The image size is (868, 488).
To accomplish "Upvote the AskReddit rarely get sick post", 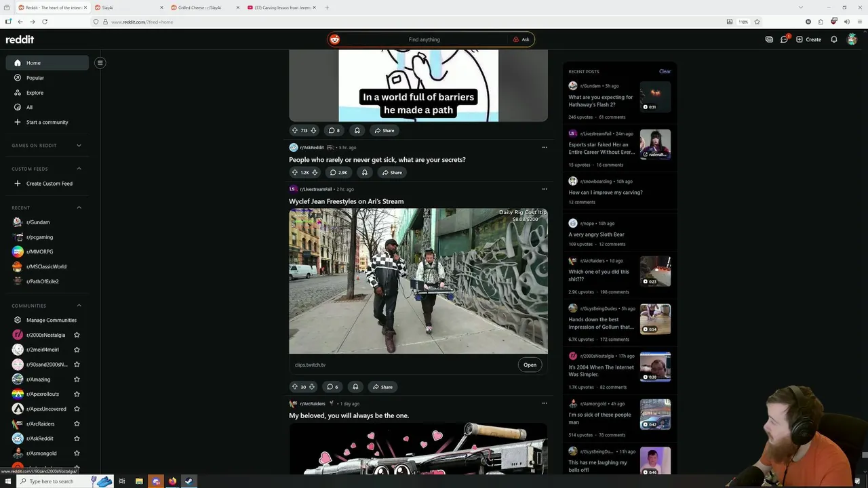I will click(x=294, y=173).
